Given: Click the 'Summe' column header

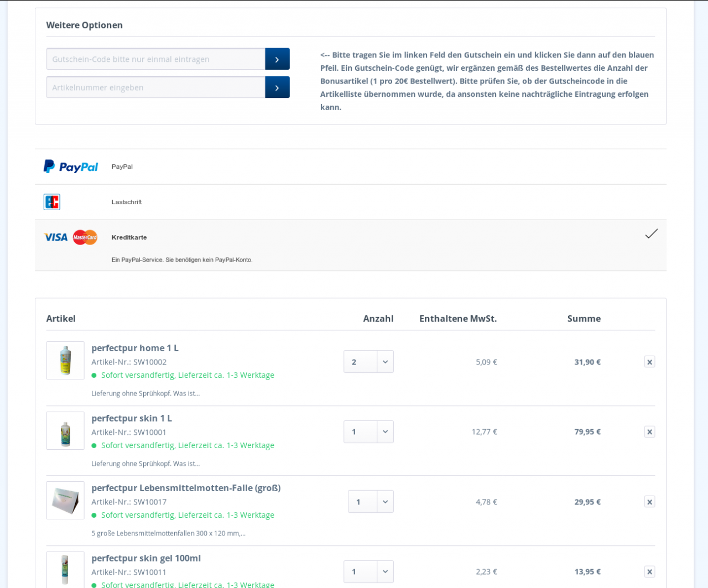Looking at the screenshot, I should (584, 318).
